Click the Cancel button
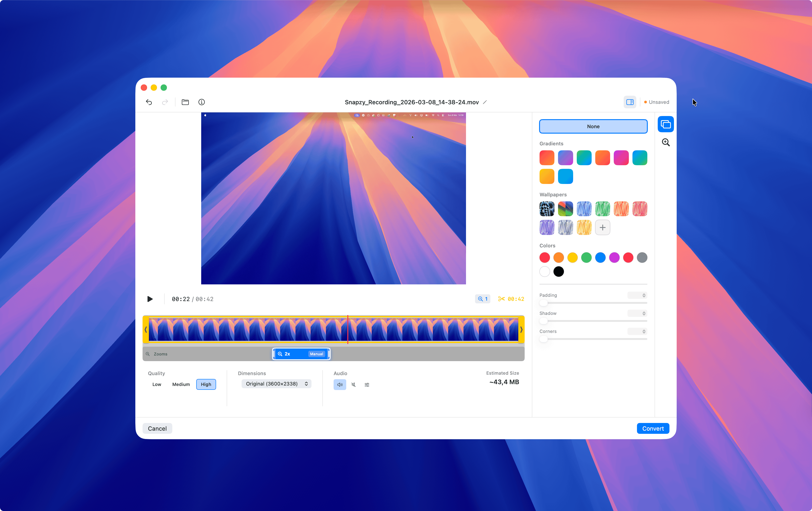812x511 pixels. click(157, 428)
